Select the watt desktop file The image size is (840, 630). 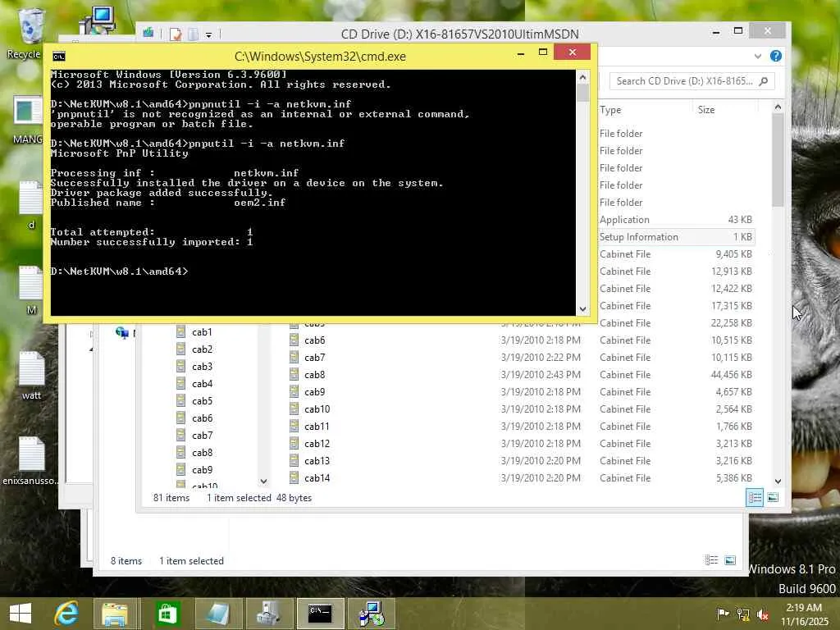tap(31, 375)
